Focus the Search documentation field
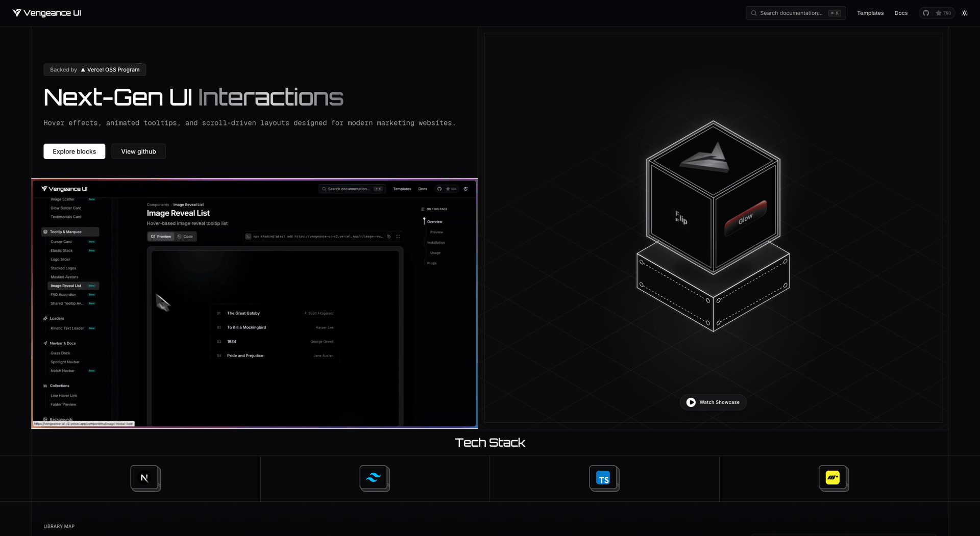This screenshot has width=980, height=536. pyautogui.click(x=796, y=13)
